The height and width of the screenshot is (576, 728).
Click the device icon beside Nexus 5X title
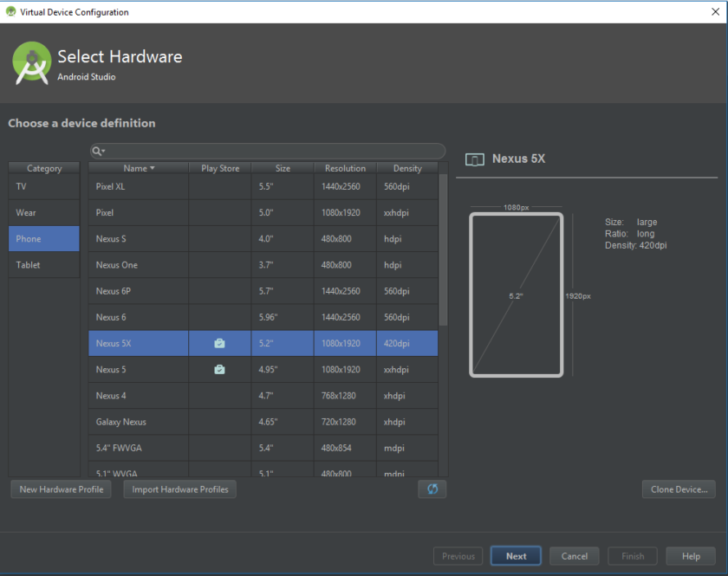pos(474,159)
